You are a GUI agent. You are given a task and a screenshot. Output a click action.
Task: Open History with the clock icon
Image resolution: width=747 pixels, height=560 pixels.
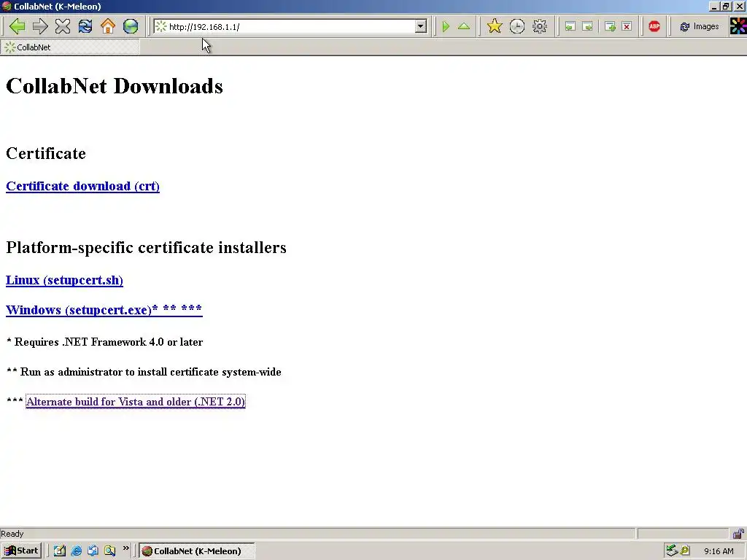click(x=517, y=26)
